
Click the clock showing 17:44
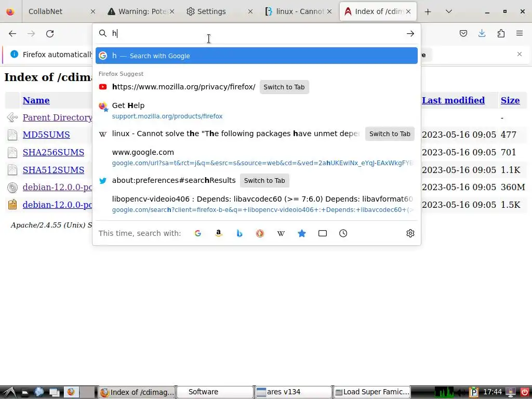pos(493,392)
